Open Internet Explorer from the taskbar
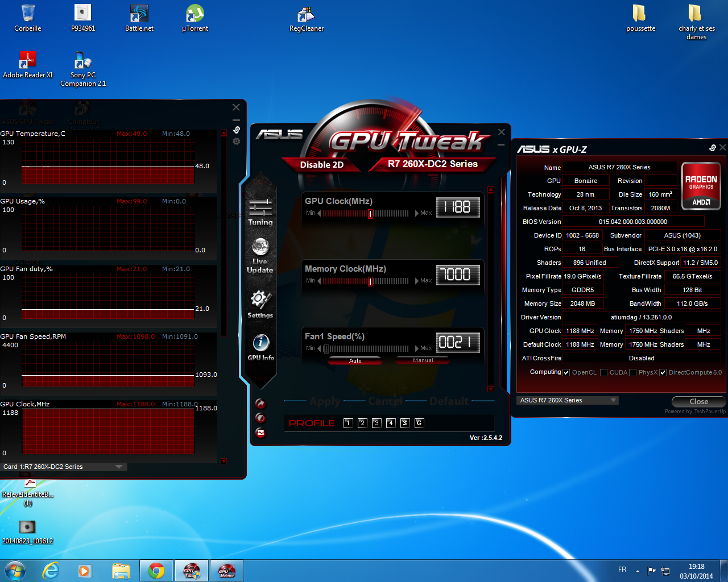 point(51,571)
